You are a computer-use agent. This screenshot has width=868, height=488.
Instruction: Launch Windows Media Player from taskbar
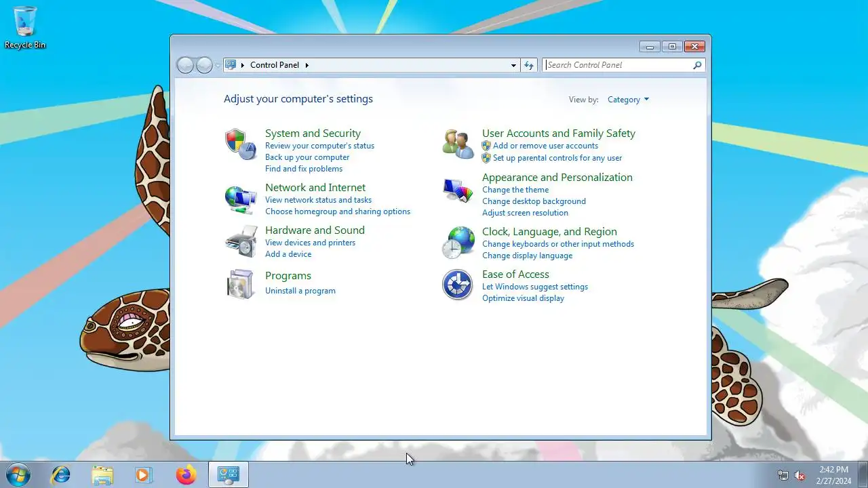pyautogui.click(x=143, y=475)
